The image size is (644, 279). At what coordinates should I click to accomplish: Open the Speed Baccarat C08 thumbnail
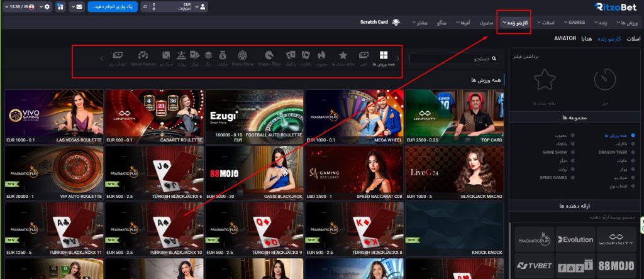[354, 173]
